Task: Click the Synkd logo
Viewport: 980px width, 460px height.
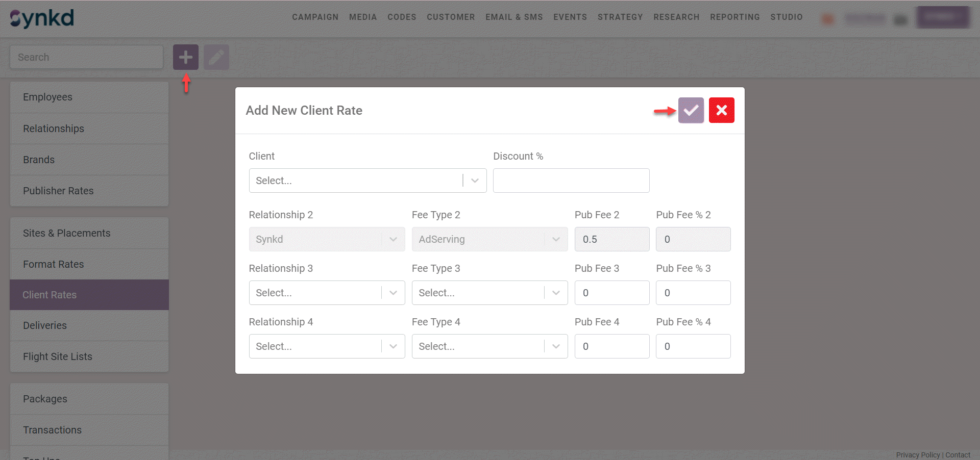Action: [x=41, y=17]
